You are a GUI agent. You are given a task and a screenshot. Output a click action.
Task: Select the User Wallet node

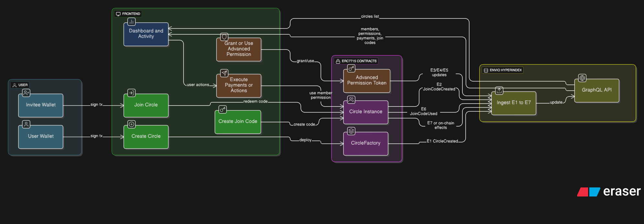41,137
